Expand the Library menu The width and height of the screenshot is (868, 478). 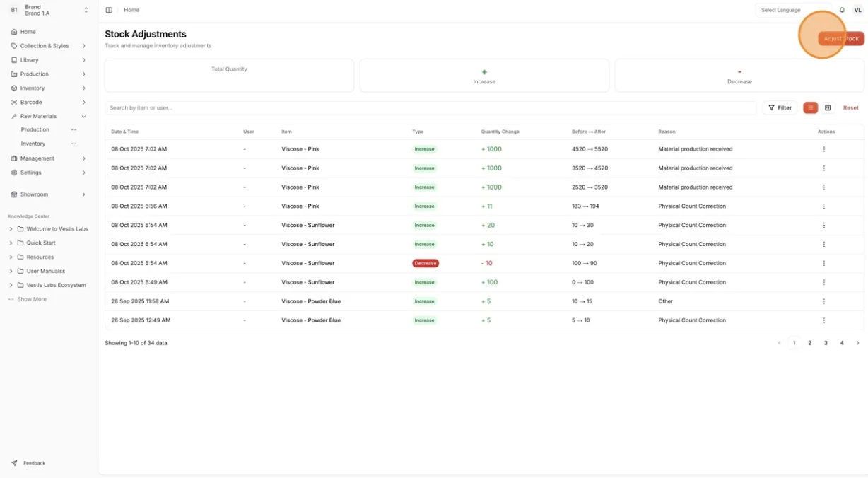[49, 60]
